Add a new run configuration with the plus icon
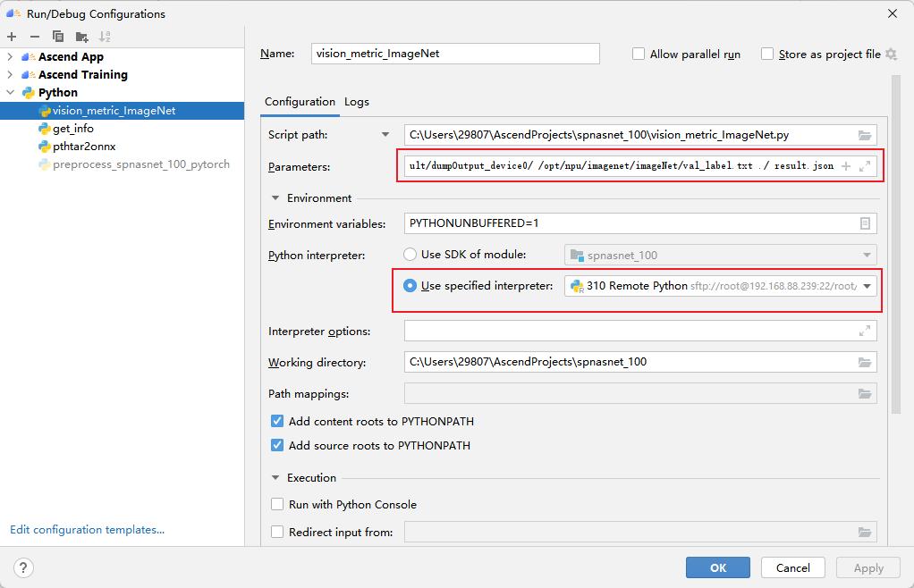Screen dimensions: 914x588 pyautogui.click(x=10, y=36)
